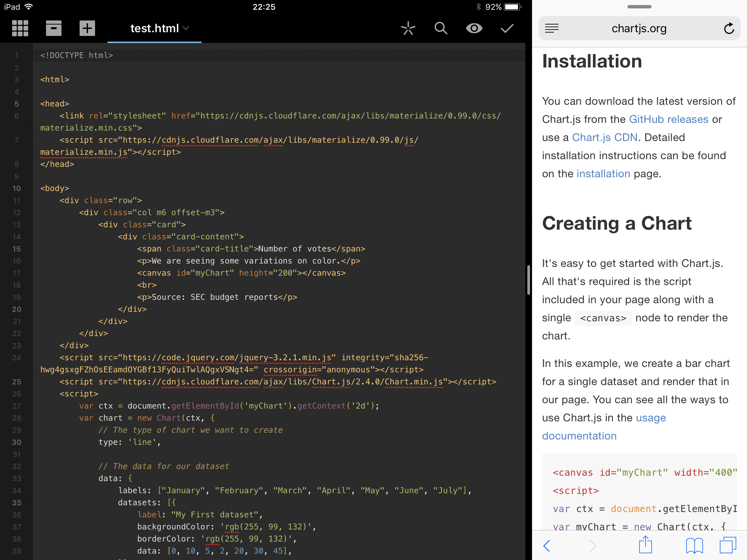The image size is (747, 560).
Task: Tap the div class="card-content" line
Action: coord(181,237)
